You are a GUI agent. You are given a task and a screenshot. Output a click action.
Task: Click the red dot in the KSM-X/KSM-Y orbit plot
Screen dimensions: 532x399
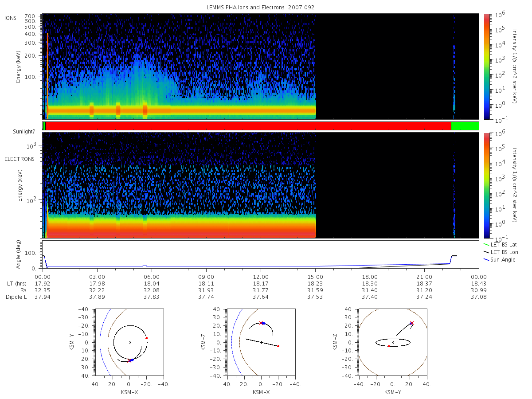(146, 338)
